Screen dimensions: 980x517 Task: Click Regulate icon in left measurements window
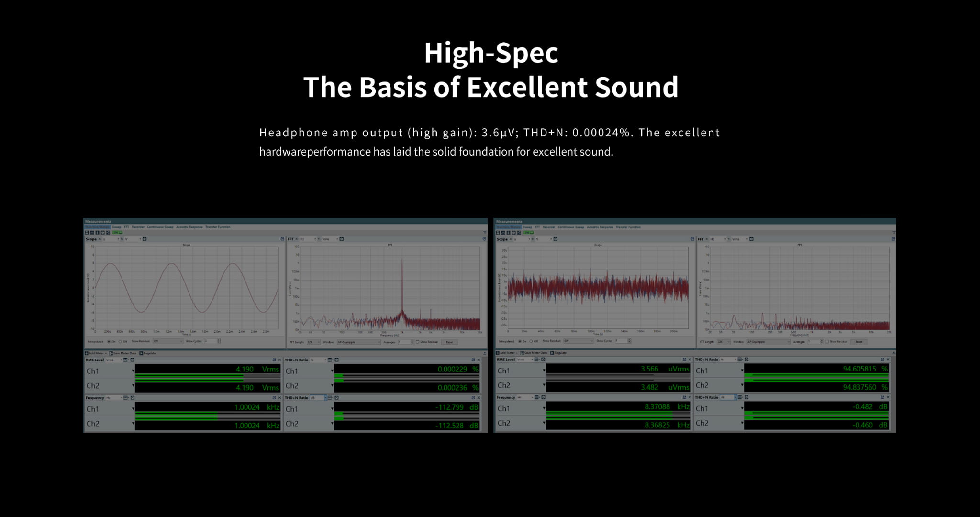tap(142, 353)
